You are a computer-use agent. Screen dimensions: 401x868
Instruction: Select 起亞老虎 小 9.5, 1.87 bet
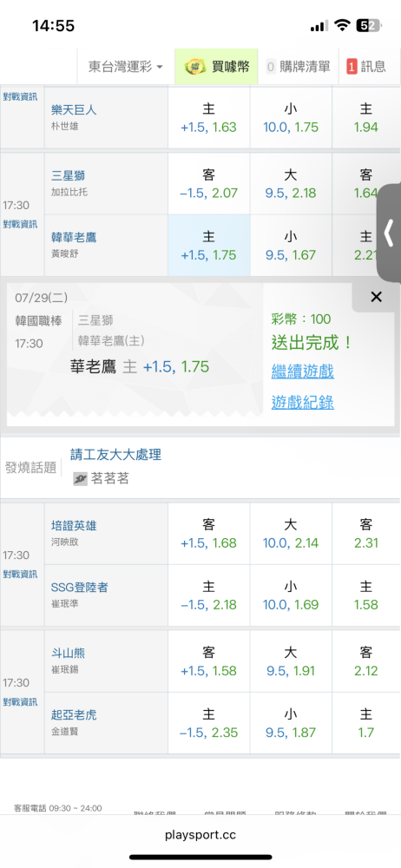pos(291,723)
